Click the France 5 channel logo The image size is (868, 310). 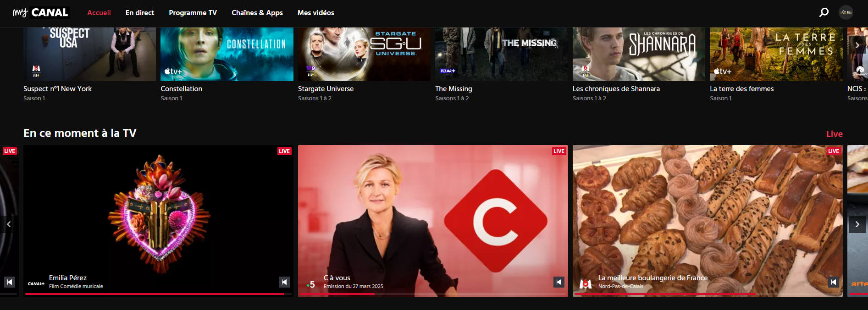[x=311, y=284]
